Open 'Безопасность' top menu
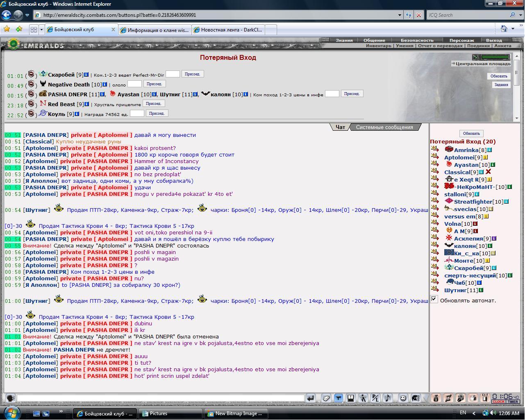Screen dimensions: 525x420 pyautogui.click(x=417, y=40)
